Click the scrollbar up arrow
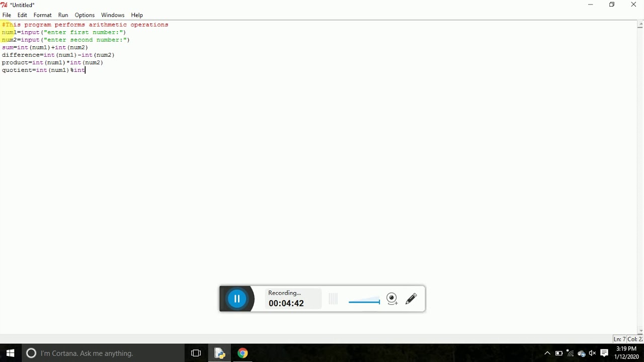644x362 pixels. tap(640, 25)
